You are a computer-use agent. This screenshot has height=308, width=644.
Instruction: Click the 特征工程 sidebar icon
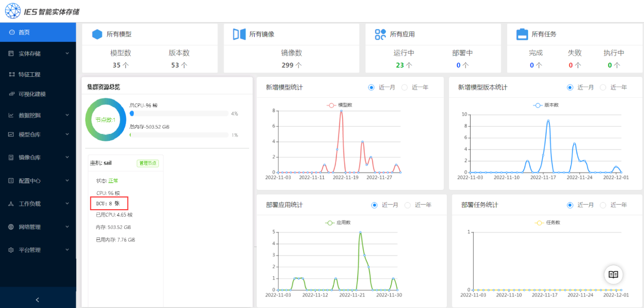12,74
